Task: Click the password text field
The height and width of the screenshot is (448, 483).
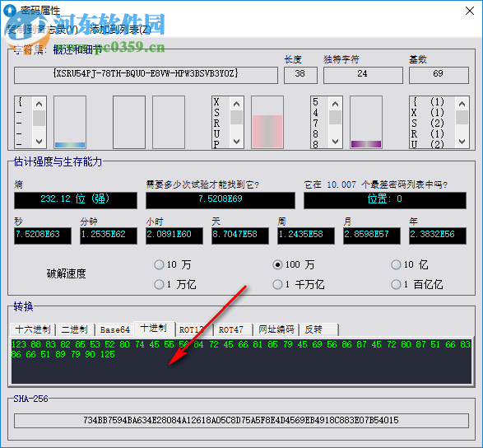Action: 146,75
